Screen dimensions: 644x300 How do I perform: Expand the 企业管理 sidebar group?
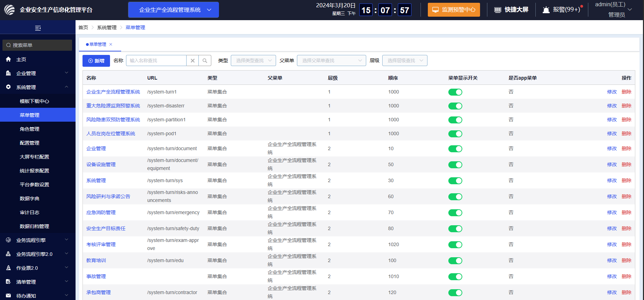tap(38, 73)
